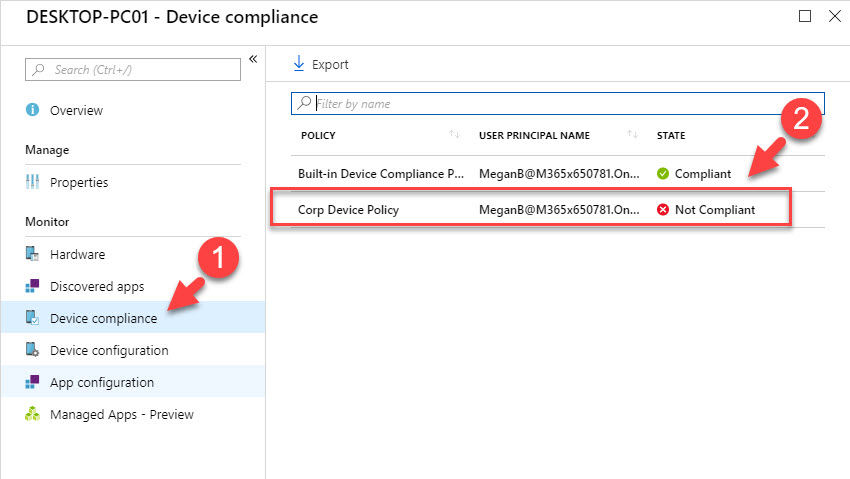Click the Discovered apps icon
The image size is (850, 479).
coord(32,287)
